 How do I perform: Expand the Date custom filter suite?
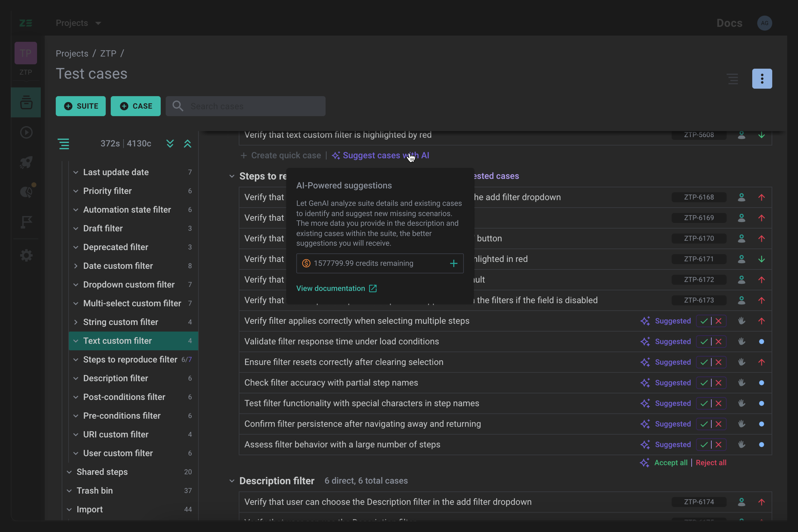76,266
